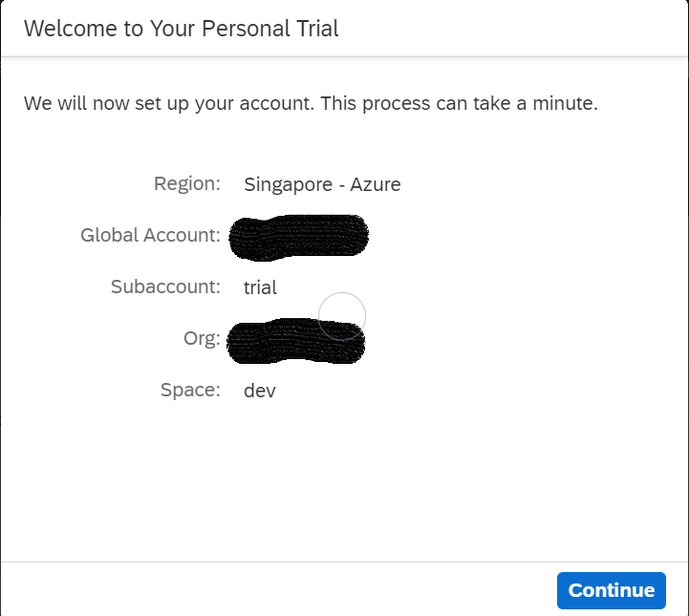The image size is (689, 616).
Task: Click the Space field label
Action: coord(190,390)
